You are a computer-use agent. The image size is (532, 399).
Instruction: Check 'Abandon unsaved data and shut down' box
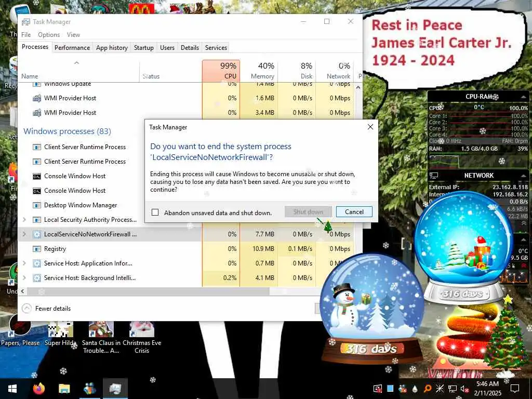tap(155, 212)
